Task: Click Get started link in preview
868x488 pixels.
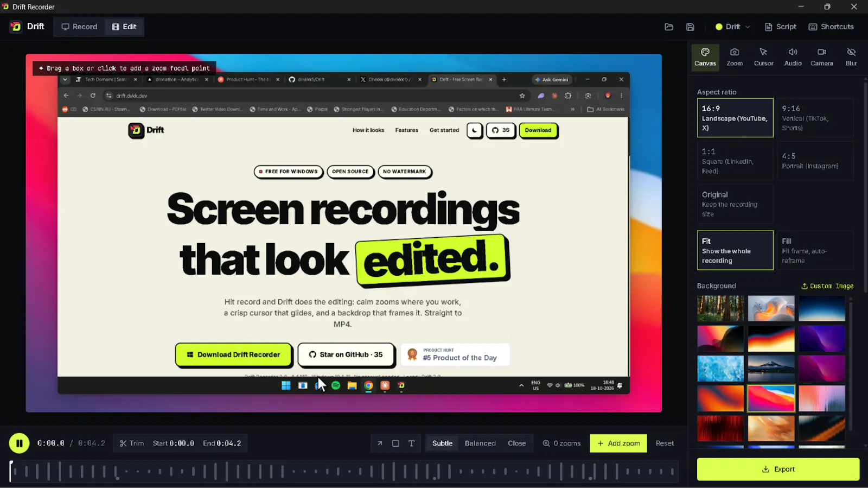Action: click(x=444, y=130)
